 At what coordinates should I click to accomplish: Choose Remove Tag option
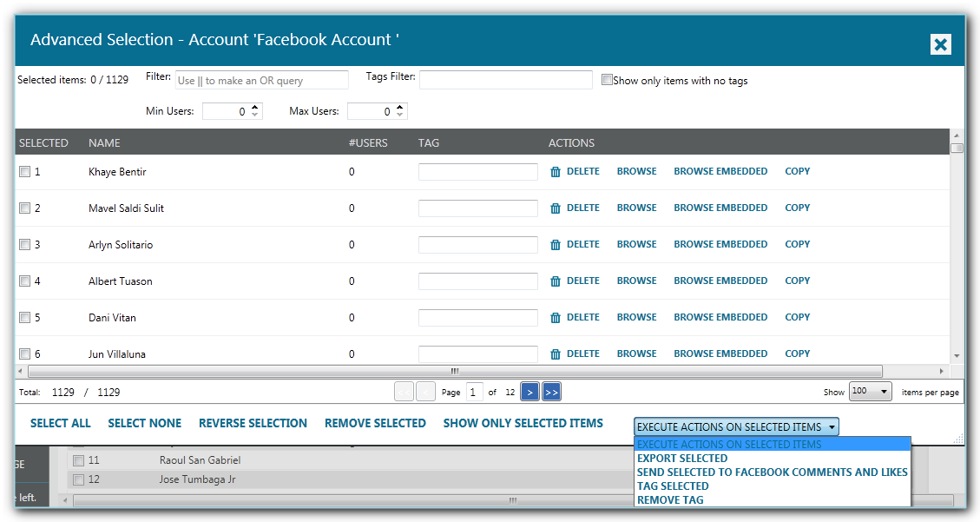[x=670, y=500]
